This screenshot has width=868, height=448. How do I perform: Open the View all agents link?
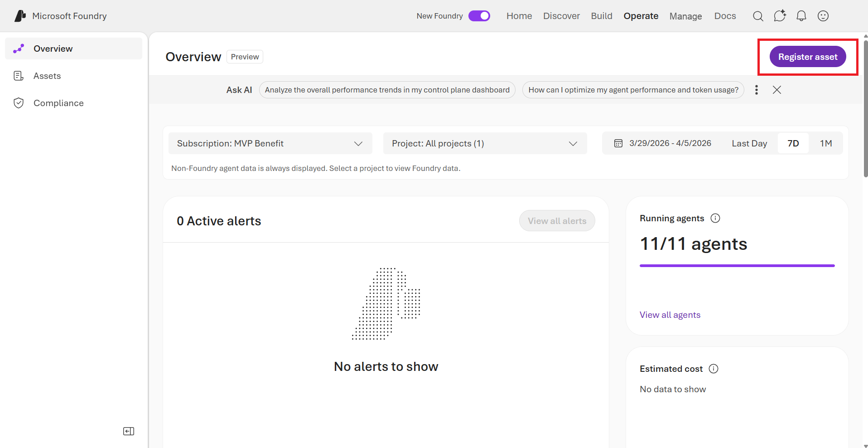point(670,315)
